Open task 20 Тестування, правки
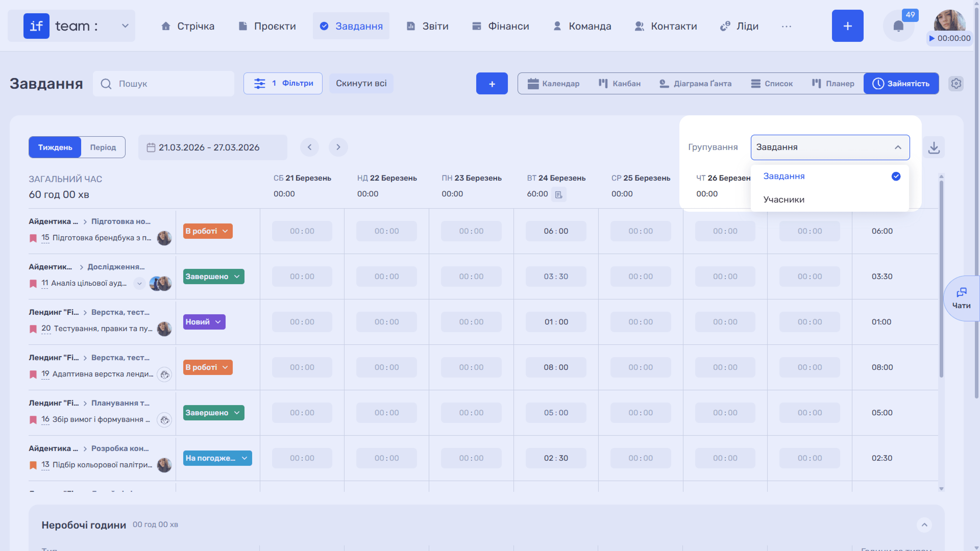The image size is (980, 551). [103, 329]
